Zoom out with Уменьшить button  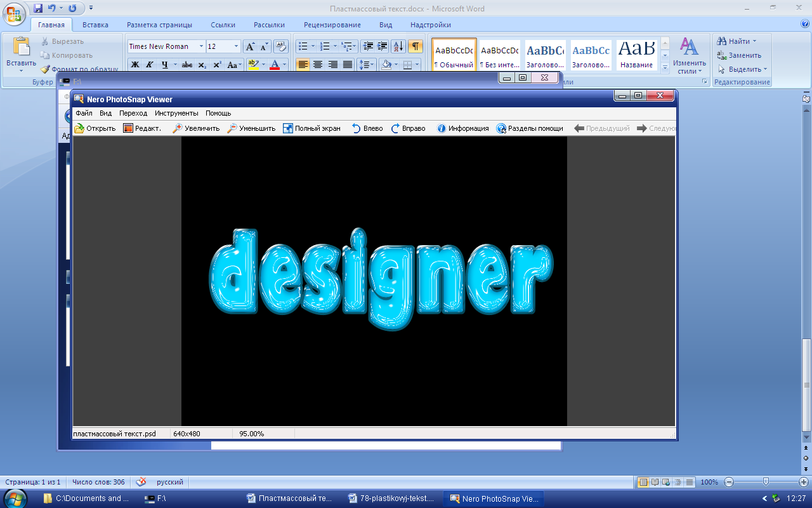251,128
